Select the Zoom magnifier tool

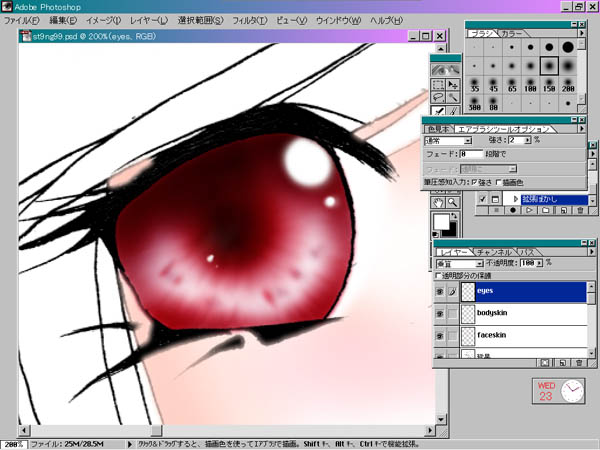(453, 202)
